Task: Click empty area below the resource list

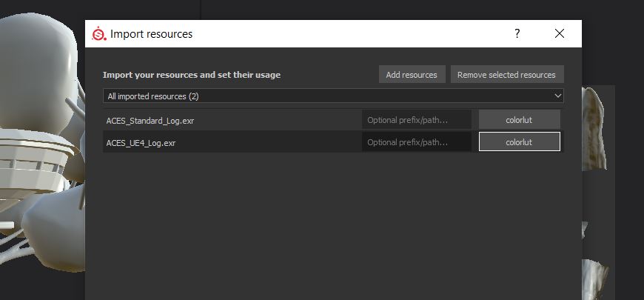Action: pos(333,226)
